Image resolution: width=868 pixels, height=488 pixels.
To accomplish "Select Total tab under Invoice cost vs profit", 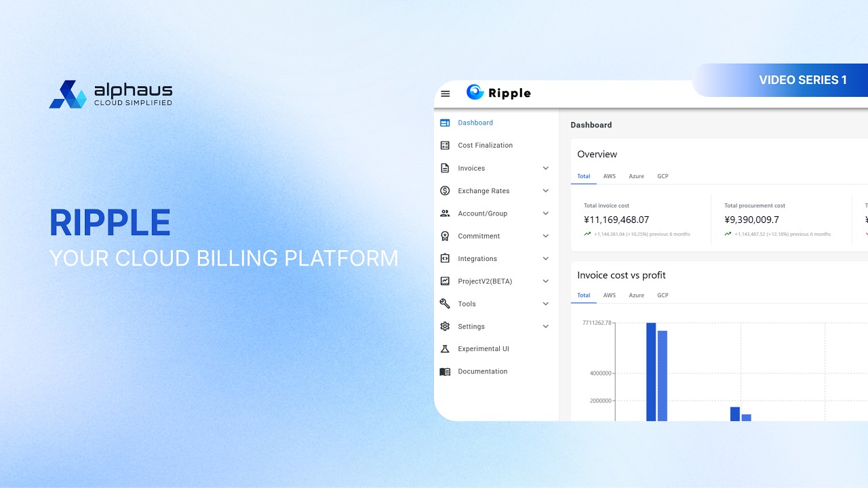I will (584, 296).
